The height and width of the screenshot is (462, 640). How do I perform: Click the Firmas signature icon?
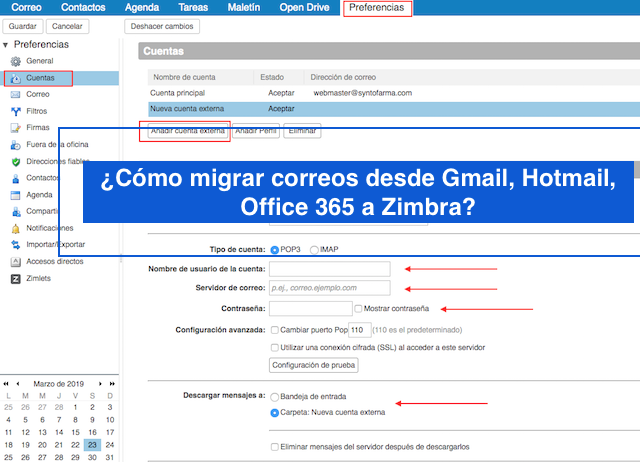click(x=16, y=128)
